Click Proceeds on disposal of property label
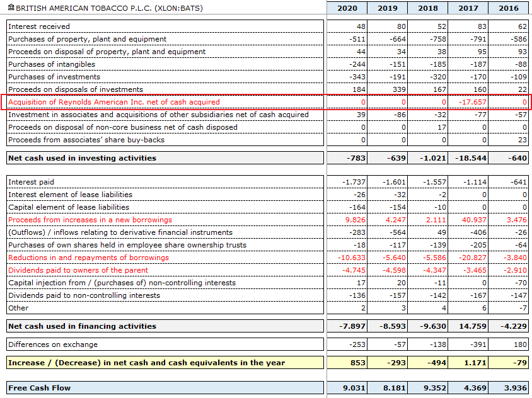Viewport: 532px width, 398px height. [107, 52]
